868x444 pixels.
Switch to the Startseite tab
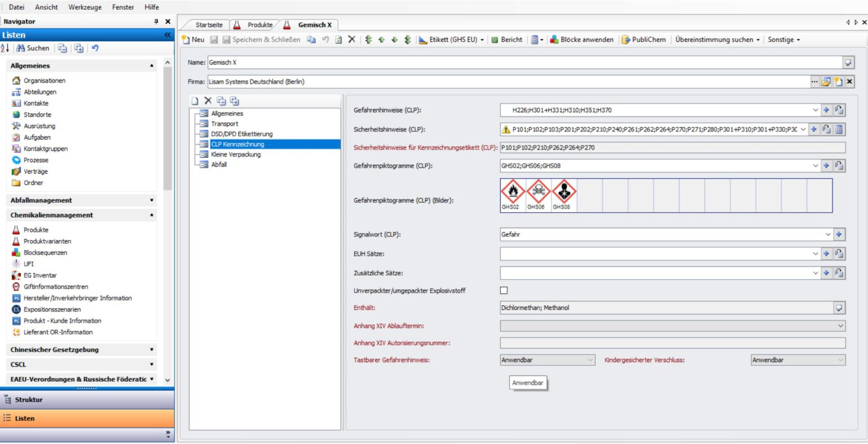(209, 25)
